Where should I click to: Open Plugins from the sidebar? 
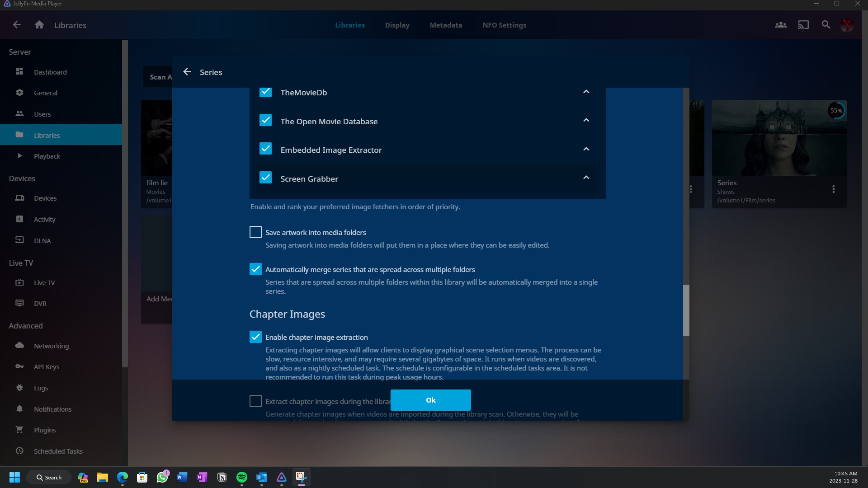click(45, 430)
